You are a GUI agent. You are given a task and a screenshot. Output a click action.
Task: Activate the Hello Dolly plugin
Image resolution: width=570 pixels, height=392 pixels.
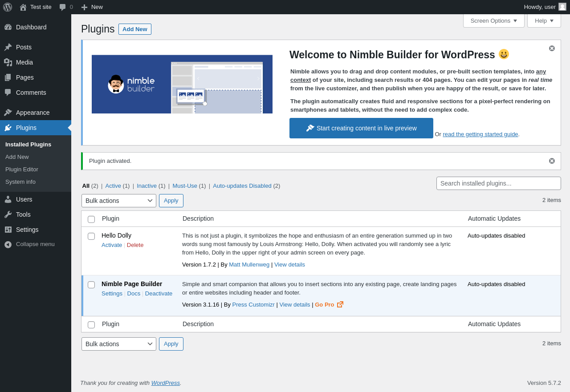pos(112,245)
